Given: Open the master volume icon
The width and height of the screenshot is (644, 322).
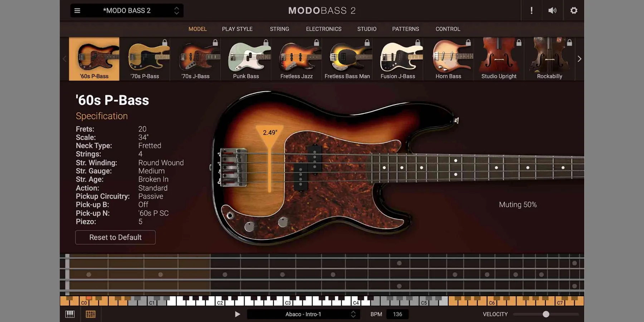Looking at the screenshot, I should (x=552, y=10).
